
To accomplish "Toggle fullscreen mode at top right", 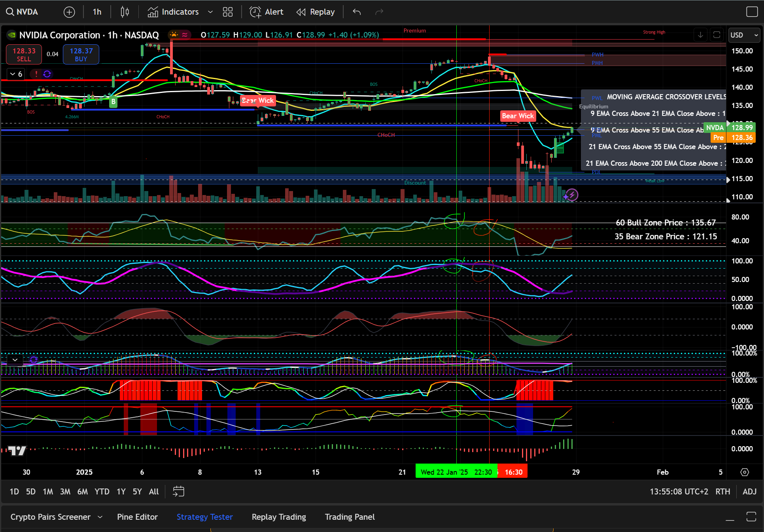I will point(752,12).
